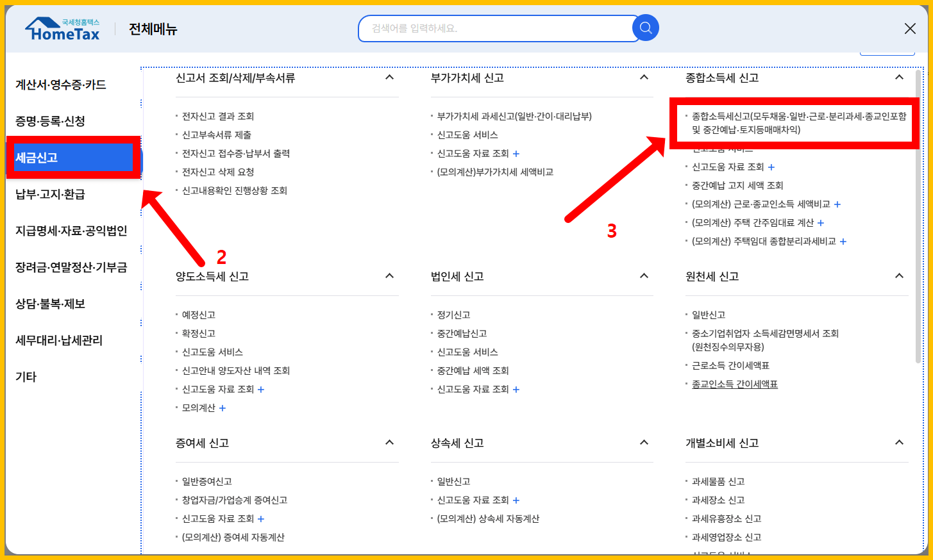Click plus icon next to 신고도움 자료 조회 under 상속세 신고
This screenshot has width=933, height=560.
point(516,500)
